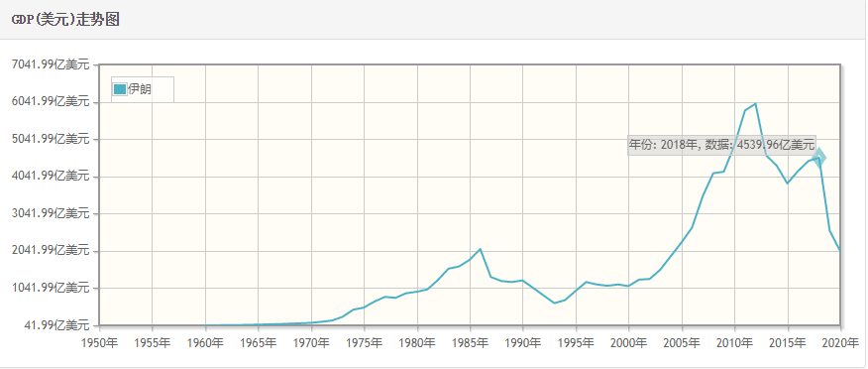Viewport: 868px width, 369px height.
Task: Click the 7041.99亿美元 y-axis label
Action: pos(51,64)
